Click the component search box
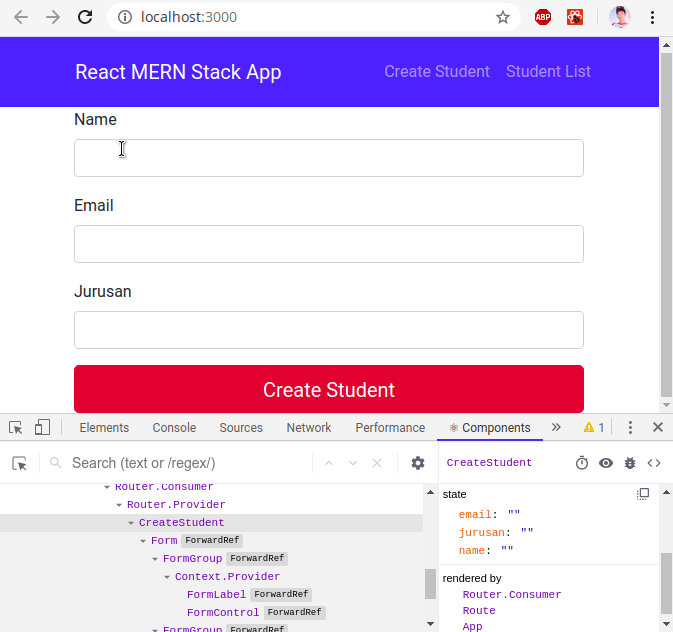The height and width of the screenshot is (632, 673). point(189,463)
